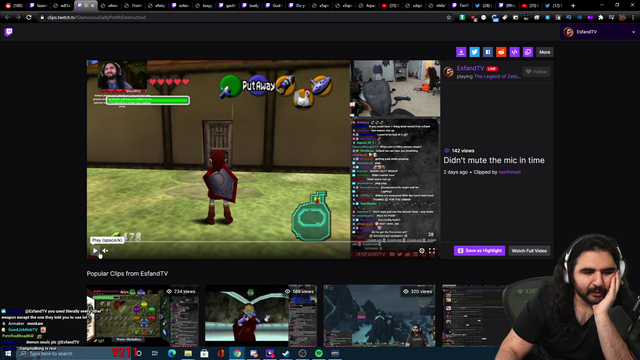Open Office from the taskbar
The height and width of the screenshot is (360, 640).
point(221,353)
